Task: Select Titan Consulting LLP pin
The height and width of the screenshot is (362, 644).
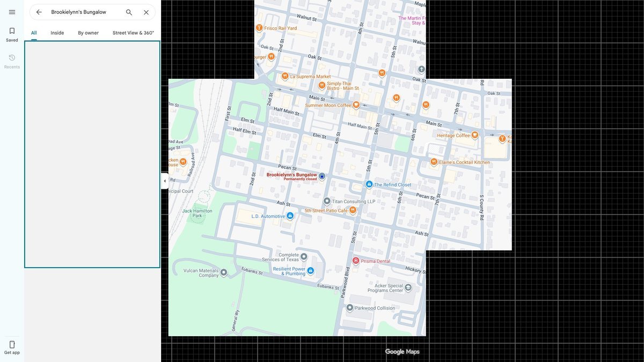Action: 327,201
